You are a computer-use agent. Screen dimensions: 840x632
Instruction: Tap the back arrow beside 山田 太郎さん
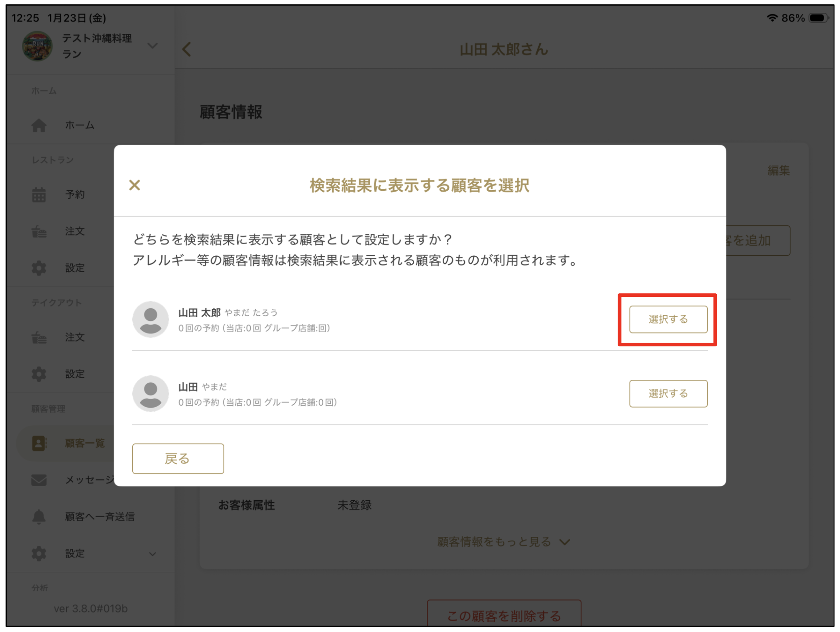click(186, 49)
